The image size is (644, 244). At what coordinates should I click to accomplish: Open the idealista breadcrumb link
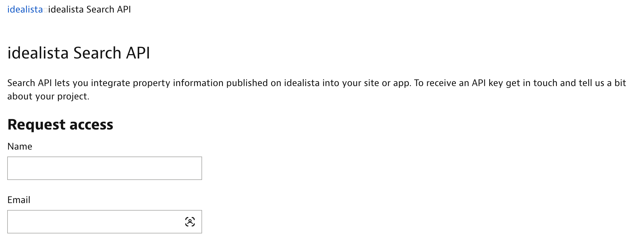pyautogui.click(x=25, y=9)
